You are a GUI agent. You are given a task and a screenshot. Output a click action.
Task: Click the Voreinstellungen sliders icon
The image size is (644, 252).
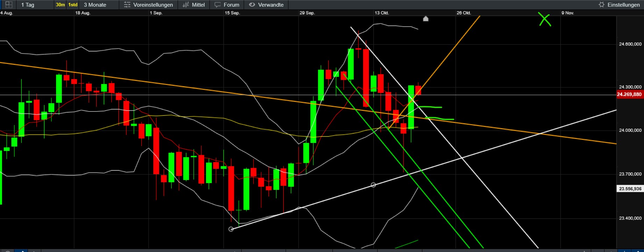127,5
